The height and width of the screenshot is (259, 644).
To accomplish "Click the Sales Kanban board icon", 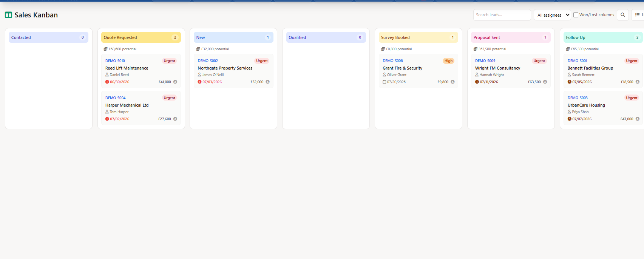I will click(8, 15).
